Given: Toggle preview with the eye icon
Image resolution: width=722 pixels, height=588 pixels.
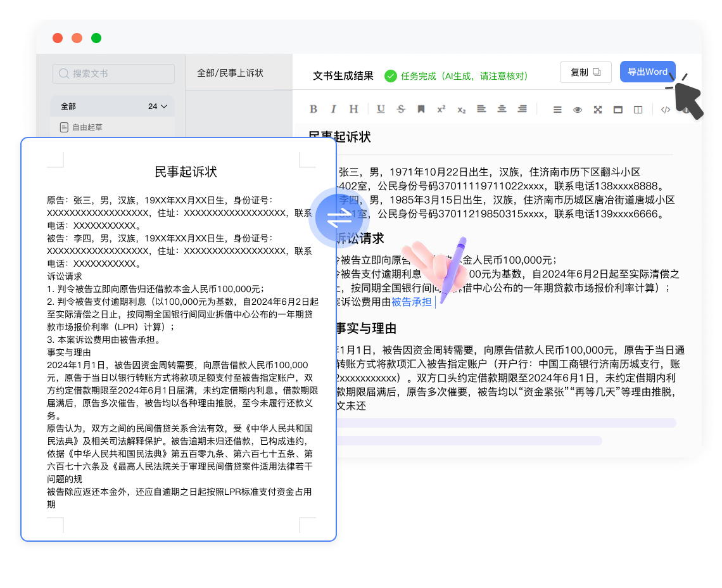Looking at the screenshot, I should point(578,110).
